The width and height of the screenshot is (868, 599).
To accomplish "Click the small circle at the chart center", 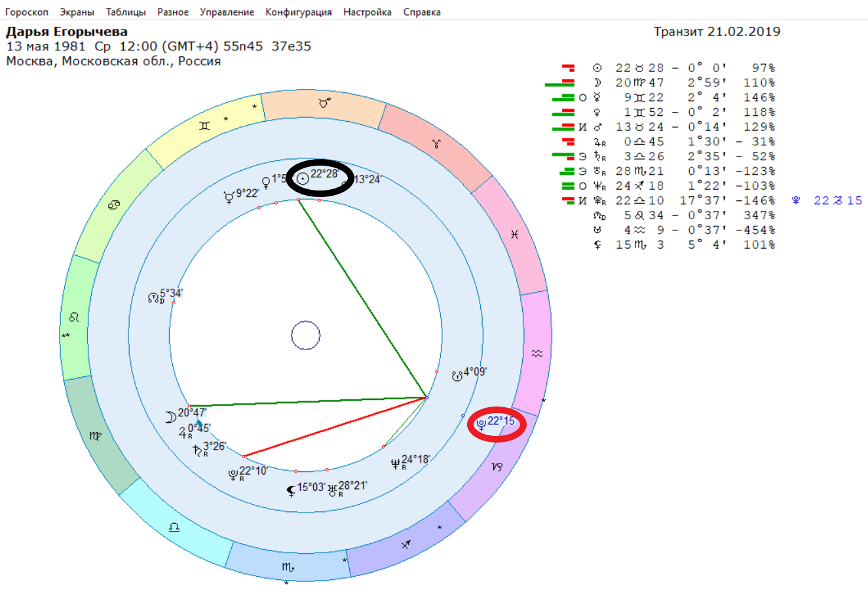I will [305, 336].
